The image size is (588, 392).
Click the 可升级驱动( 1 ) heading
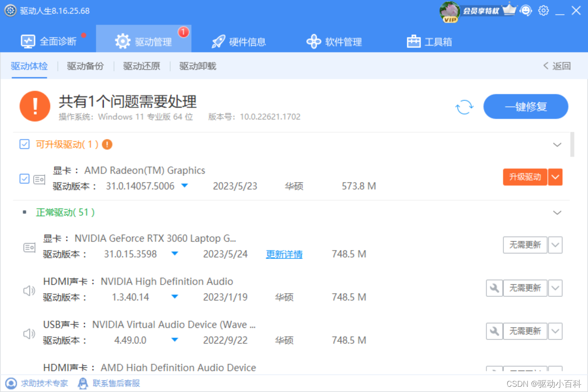click(67, 145)
